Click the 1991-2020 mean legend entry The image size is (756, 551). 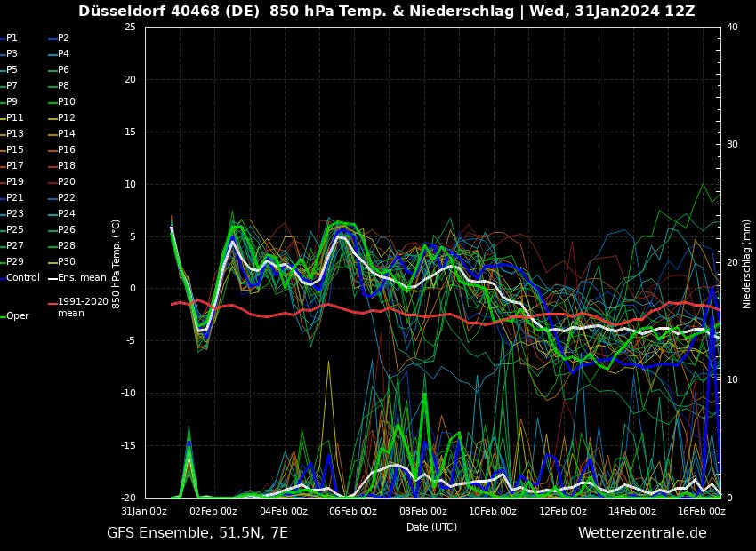point(83,307)
